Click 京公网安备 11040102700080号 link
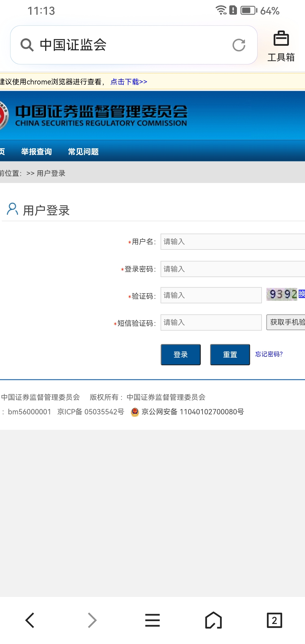 click(193, 412)
